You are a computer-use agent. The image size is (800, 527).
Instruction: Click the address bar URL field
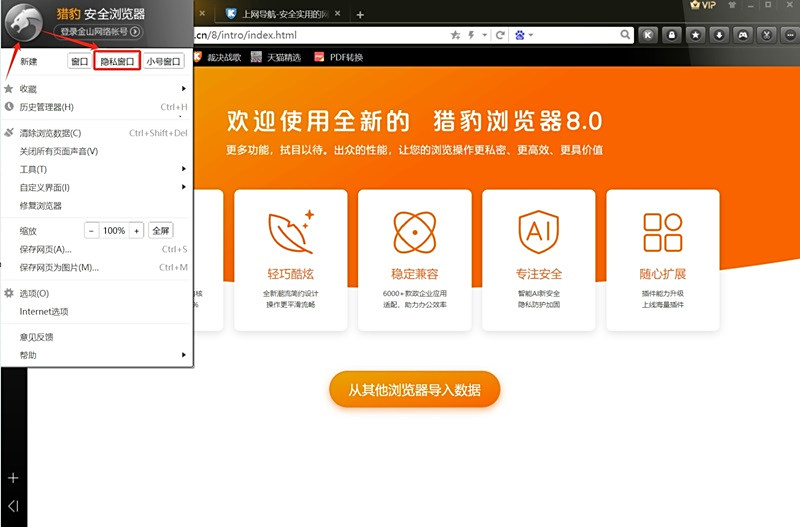pyautogui.click(x=319, y=35)
